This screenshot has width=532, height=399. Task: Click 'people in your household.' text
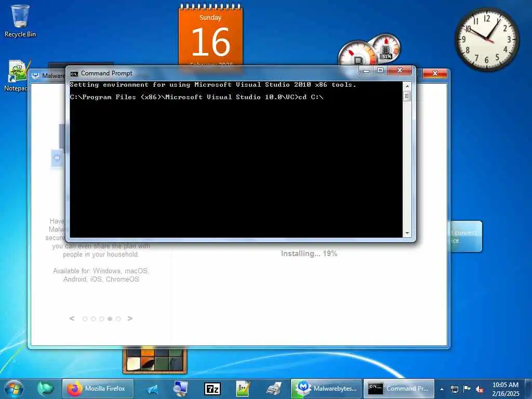pyautogui.click(x=101, y=254)
